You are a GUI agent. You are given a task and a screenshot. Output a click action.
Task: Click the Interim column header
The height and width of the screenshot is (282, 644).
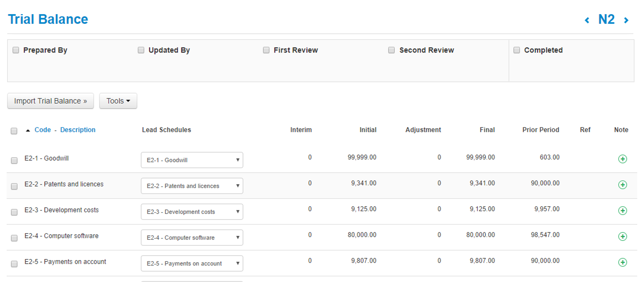coord(301,130)
